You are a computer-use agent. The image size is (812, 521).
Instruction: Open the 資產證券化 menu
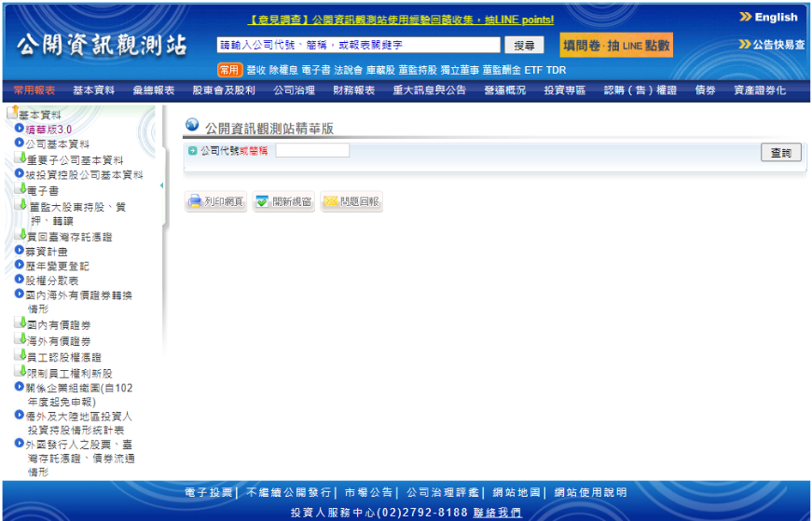[760, 90]
